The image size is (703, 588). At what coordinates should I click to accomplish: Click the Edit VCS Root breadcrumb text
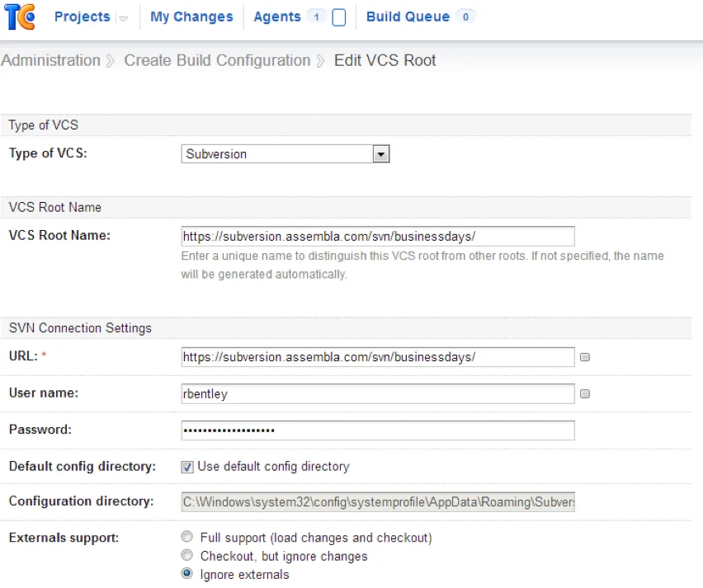click(x=385, y=60)
